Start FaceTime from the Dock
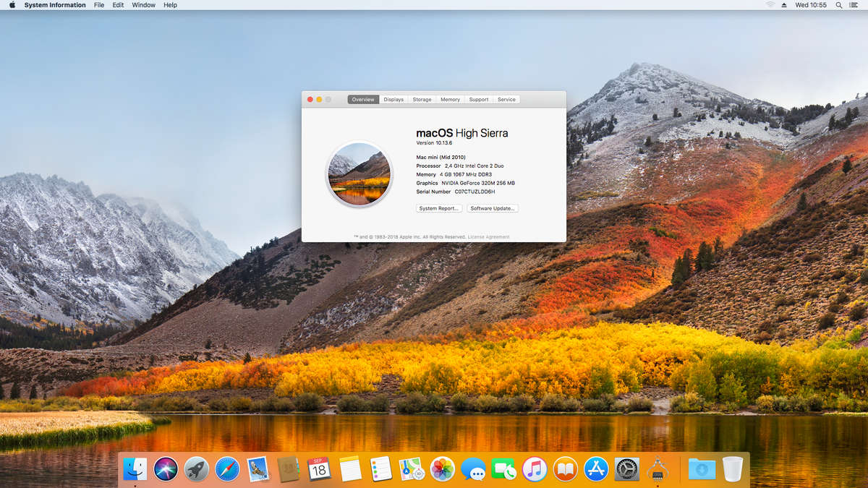Image resolution: width=868 pixels, height=488 pixels. [x=502, y=468]
